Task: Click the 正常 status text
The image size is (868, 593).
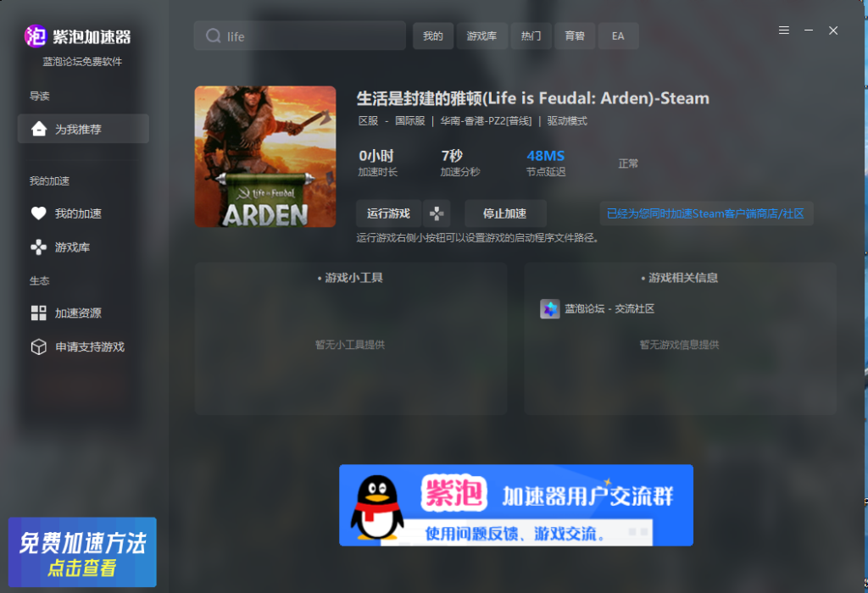Action: coord(628,163)
